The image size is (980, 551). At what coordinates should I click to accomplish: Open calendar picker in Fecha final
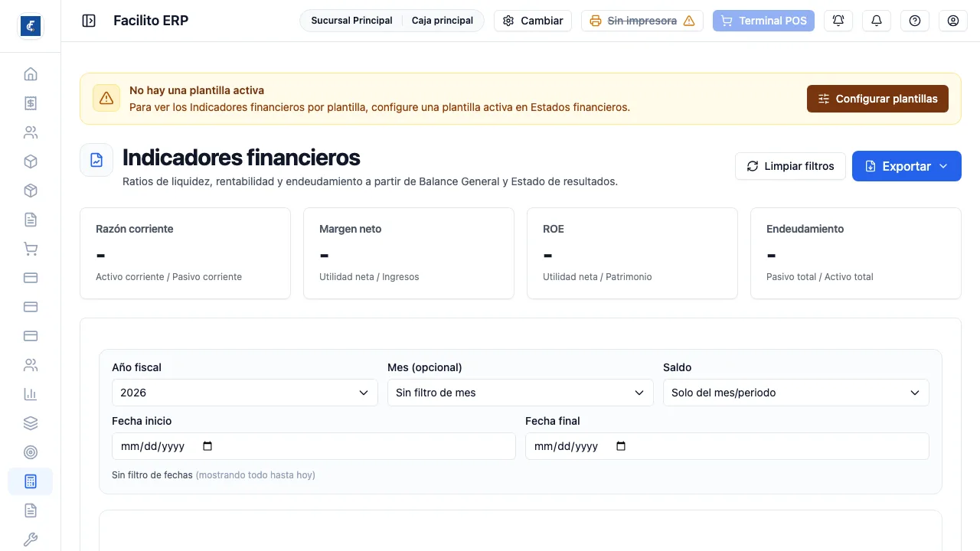point(621,446)
